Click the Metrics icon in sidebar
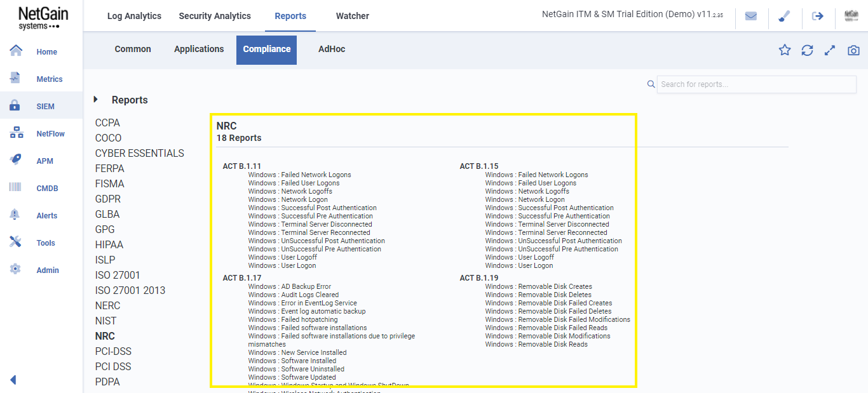 (x=15, y=78)
